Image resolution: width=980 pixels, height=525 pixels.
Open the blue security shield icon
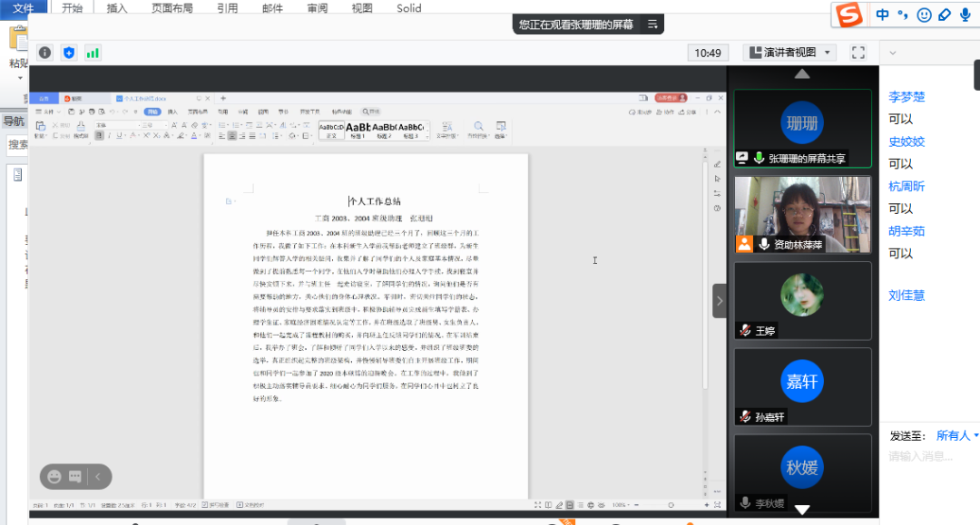click(69, 53)
